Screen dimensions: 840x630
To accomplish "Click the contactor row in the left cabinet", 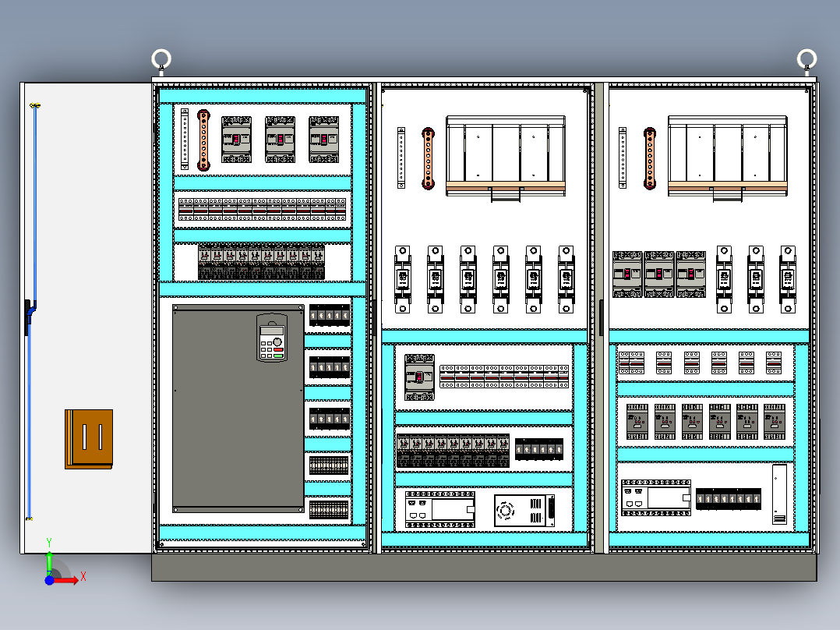I will (x=262, y=262).
